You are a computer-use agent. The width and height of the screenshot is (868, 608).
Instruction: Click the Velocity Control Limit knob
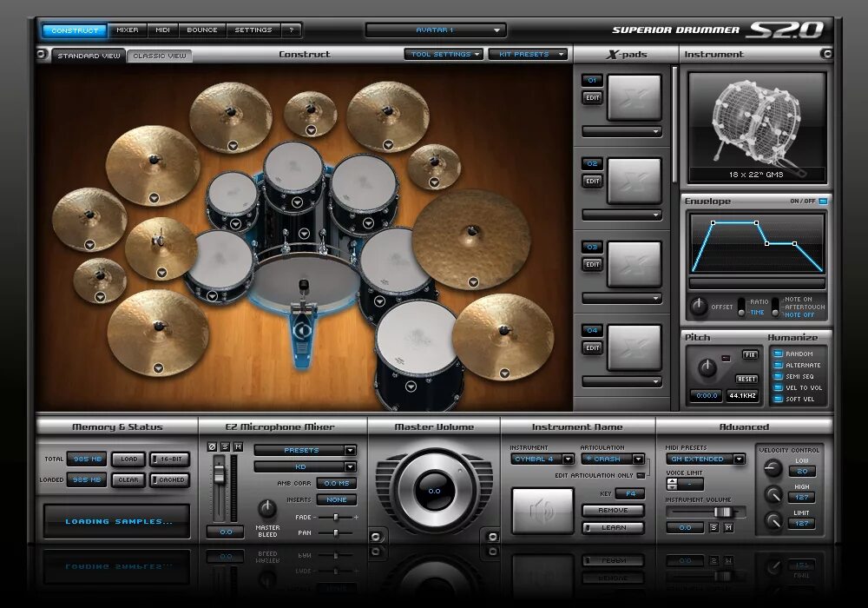773,520
